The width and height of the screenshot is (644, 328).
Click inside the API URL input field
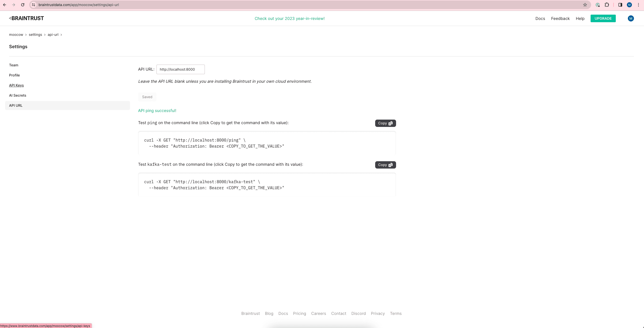point(180,69)
